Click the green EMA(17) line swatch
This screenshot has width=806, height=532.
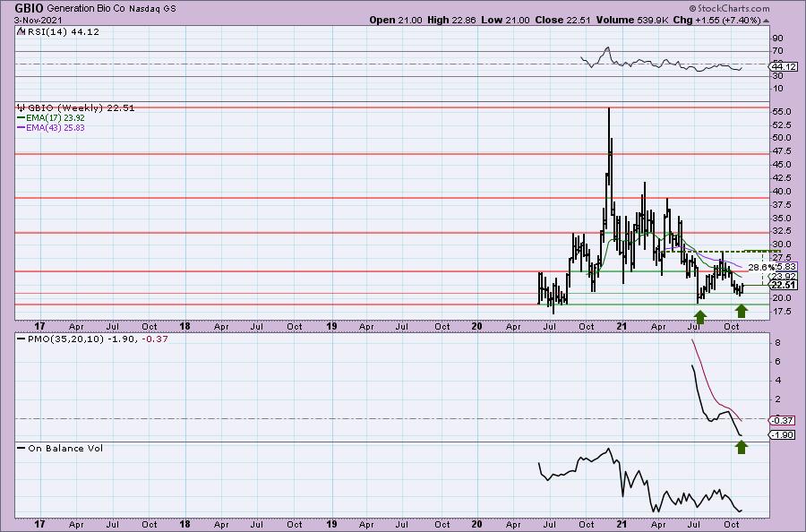click(21, 117)
